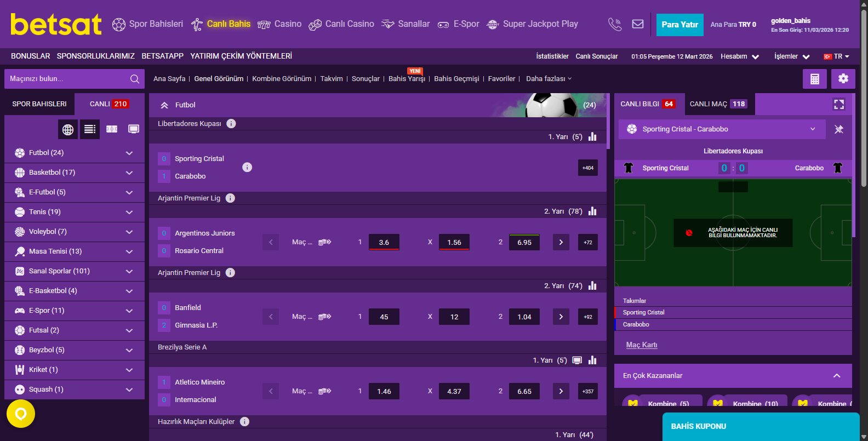Click the phone contact icon in header
The height and width of the screenshot is (441, 868).
click(x=615, y=24)
